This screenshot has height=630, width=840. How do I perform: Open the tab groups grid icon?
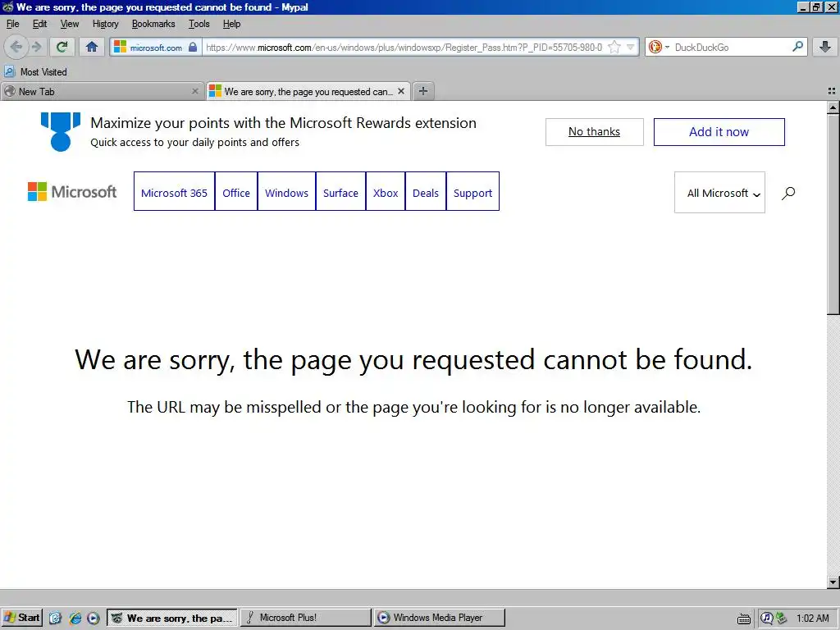832,92
